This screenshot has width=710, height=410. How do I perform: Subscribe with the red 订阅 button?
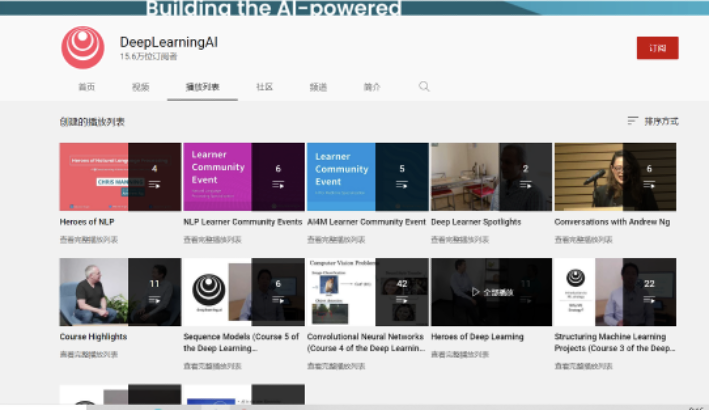pos(657,48)
